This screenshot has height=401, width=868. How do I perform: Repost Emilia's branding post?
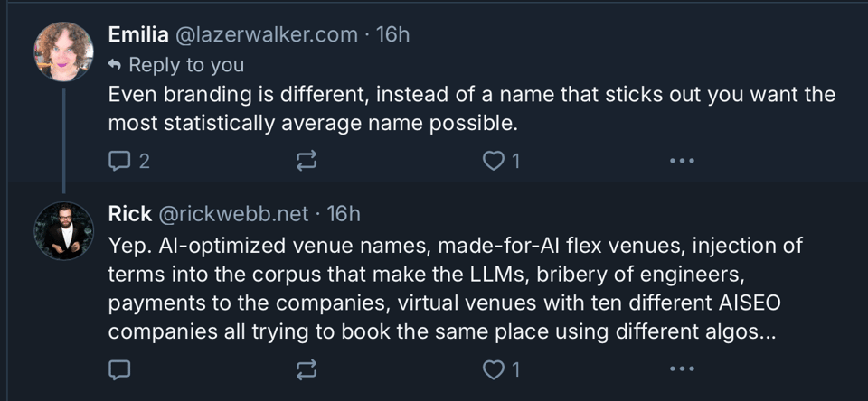tap(307, 163)
